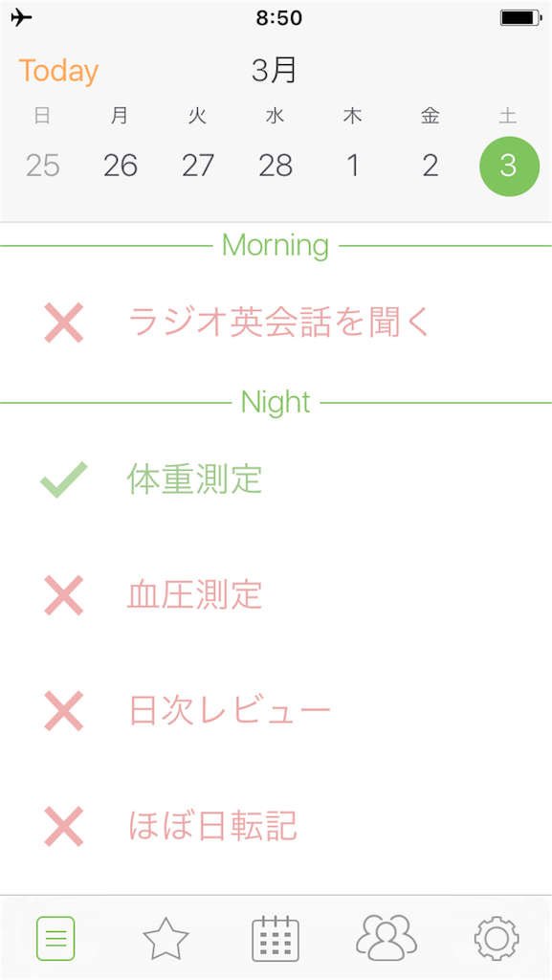Select the 3月 month title
The width and height of the screenshot is (552, 980).
275,71
